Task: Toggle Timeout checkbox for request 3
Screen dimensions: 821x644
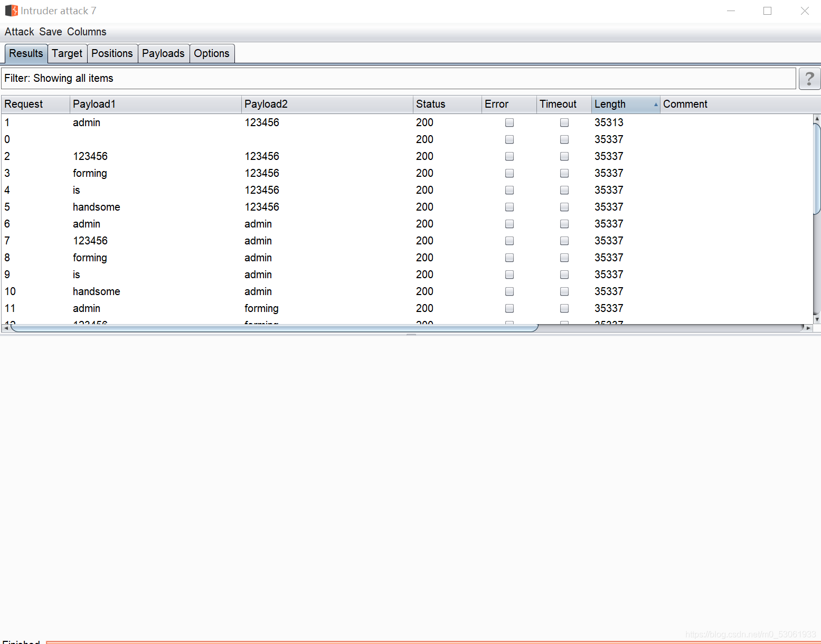Action: coord(564,173)
